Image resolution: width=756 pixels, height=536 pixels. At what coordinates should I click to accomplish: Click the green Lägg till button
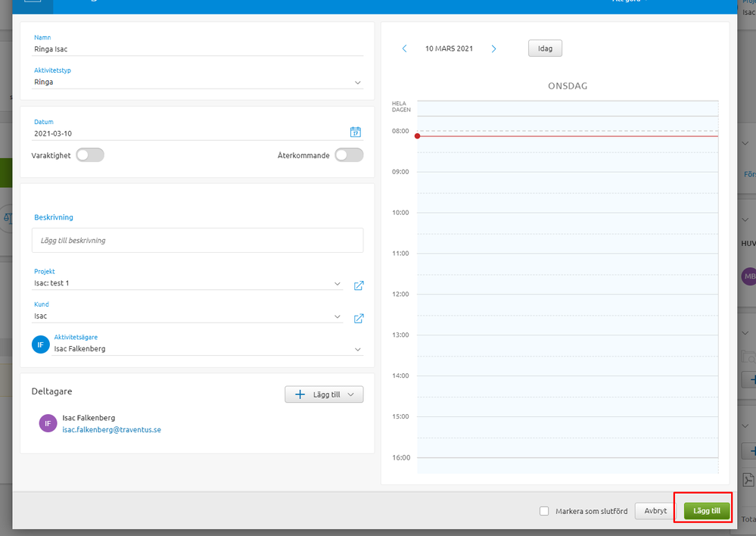706,510
